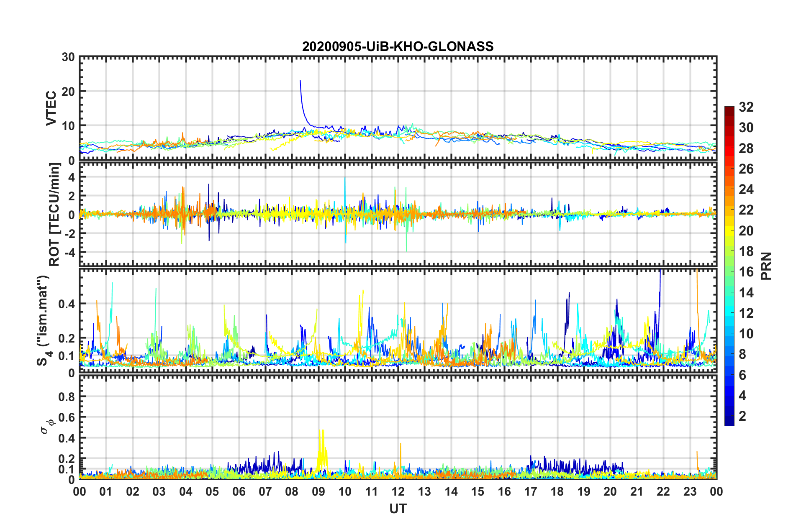Select the rightmost x-axis tick label 00
The height and width of the screenshot is (532, 796).
[x=716, y=491]
